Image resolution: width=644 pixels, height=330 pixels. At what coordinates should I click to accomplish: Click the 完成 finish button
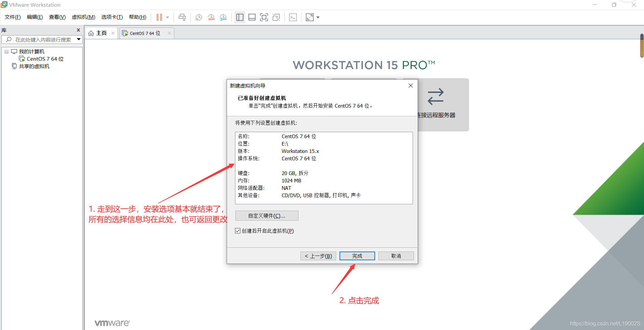click(357, 256)
